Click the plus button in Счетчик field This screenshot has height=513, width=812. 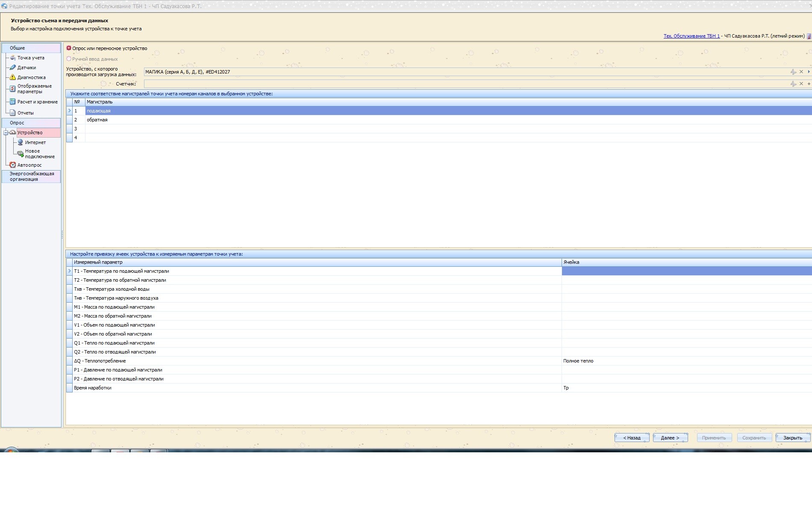[x=809, y=84]
